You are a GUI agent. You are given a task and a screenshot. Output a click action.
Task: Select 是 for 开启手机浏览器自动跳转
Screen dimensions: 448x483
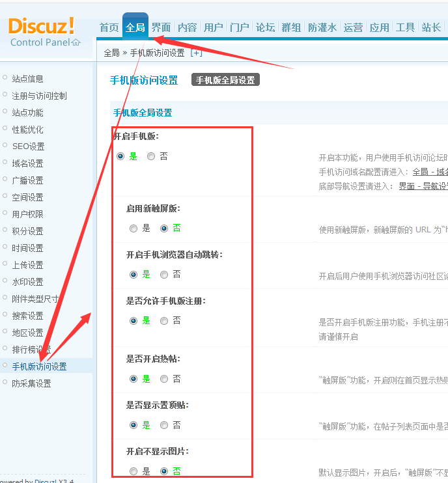pyautogui.click(x=133, y=275)
